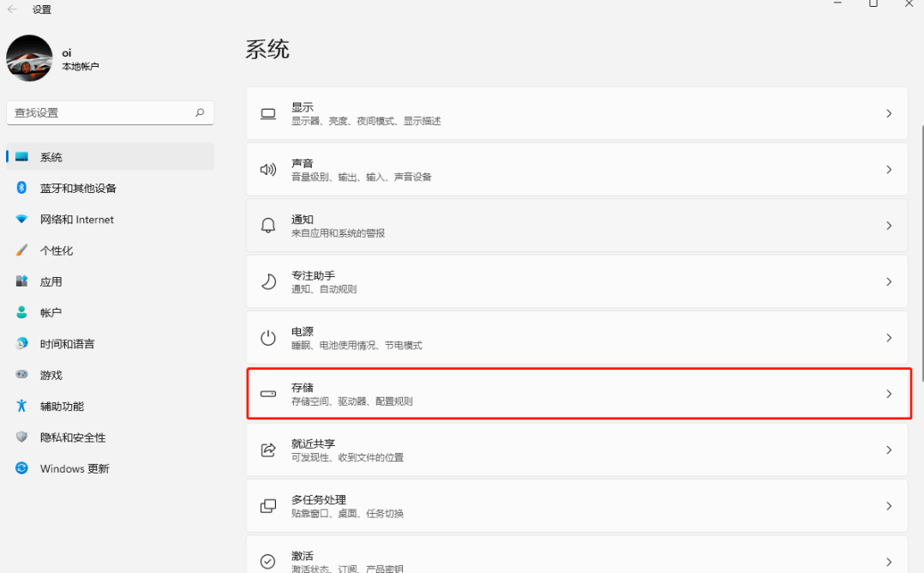Click the 个性化 paintbrush icon

pos(22,250)
